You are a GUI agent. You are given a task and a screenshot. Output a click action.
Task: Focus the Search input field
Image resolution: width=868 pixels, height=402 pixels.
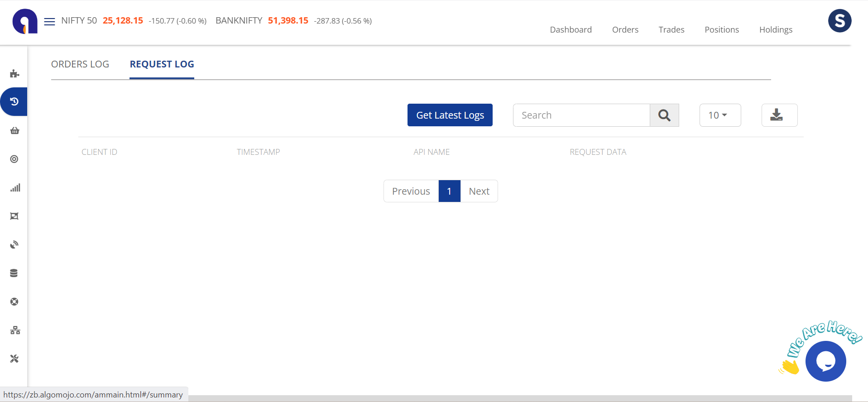point(581,115)
